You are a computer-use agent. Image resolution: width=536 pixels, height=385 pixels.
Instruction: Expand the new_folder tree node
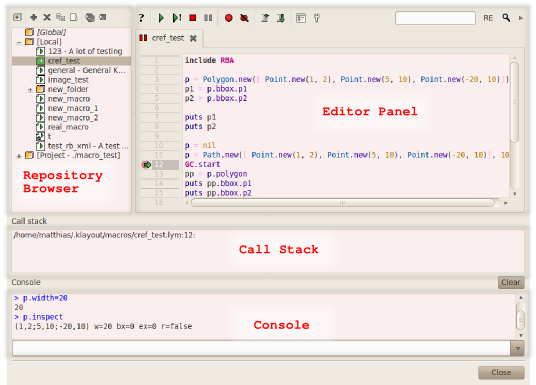tap(30, 90)
